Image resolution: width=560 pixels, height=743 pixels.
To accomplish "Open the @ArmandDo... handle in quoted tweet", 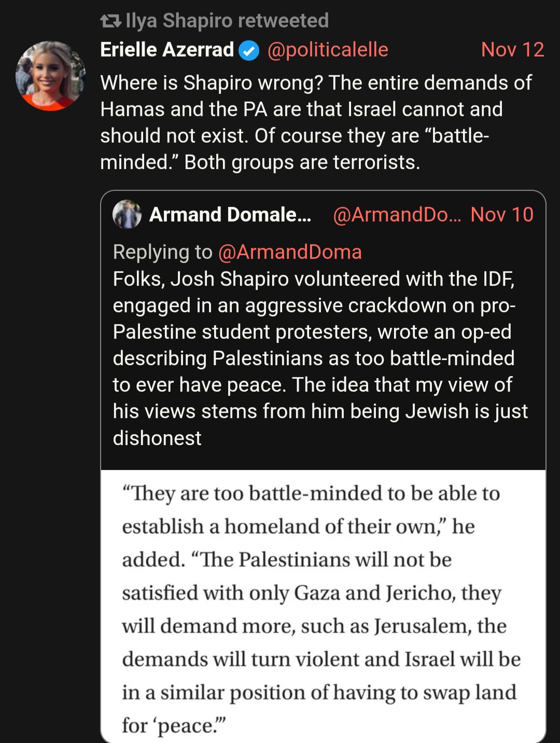I will click(x=397, y=214).
